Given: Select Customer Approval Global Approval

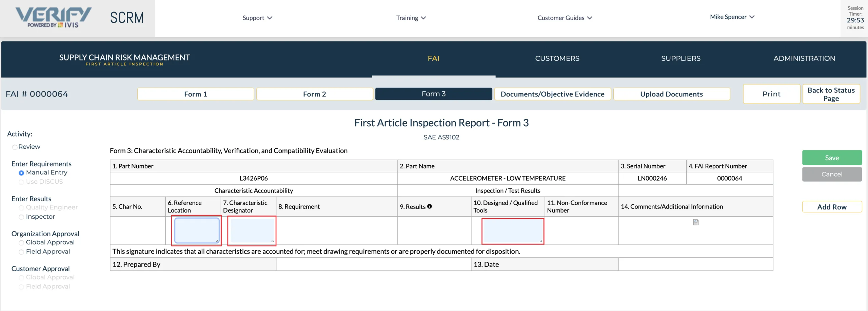Looking at the screenshot, I should click(x=21, y=277).
